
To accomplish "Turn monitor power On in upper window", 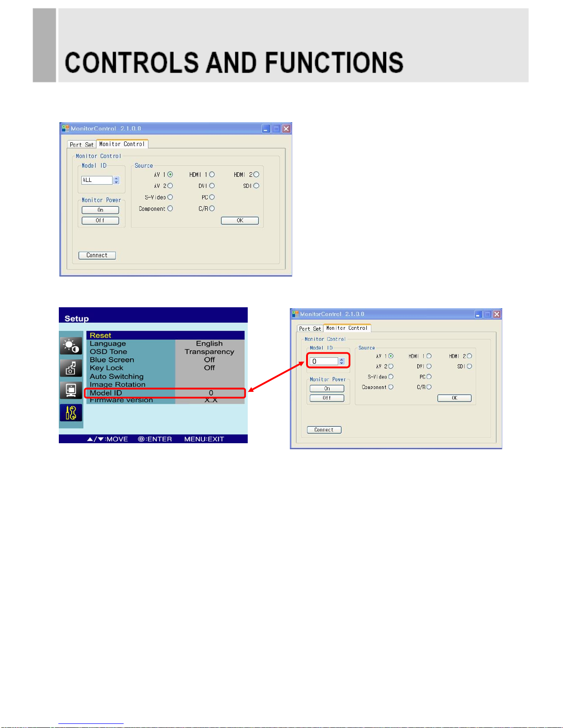I will coord(100,210).
